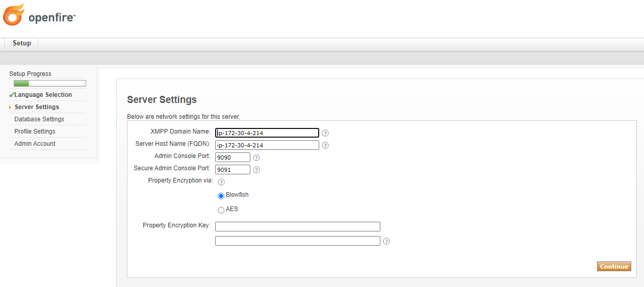The image size is (644, 287).
Task: Click help icon beside XMPP Domain Name
Action: 325,133
